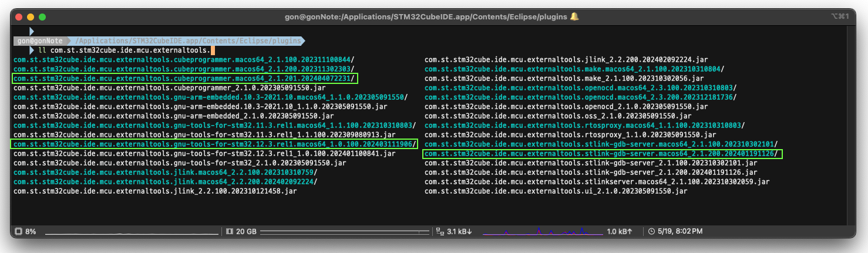Maximize the terminal window with green button
The image size is (868, 253).
pos(42,17)
